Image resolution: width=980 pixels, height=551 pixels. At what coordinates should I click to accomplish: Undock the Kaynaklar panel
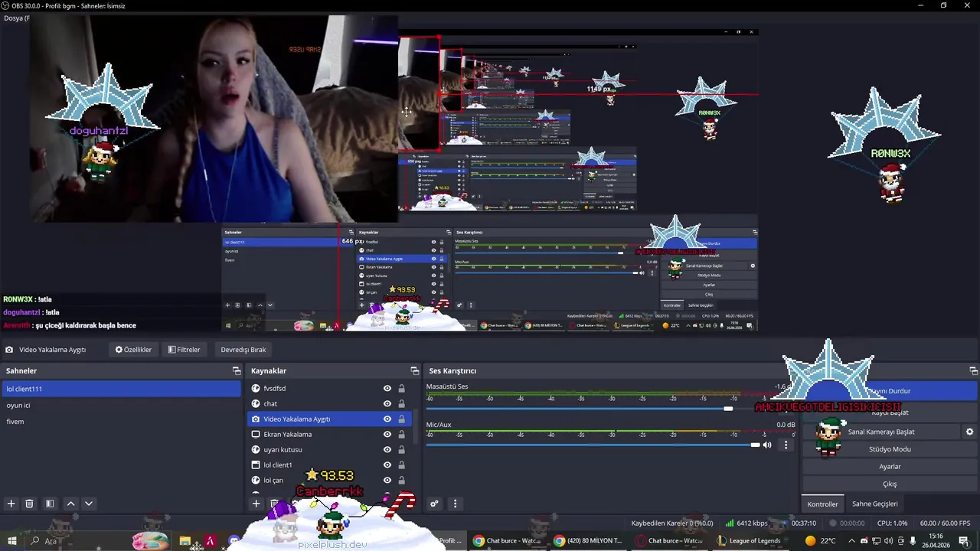pos(415,370)
